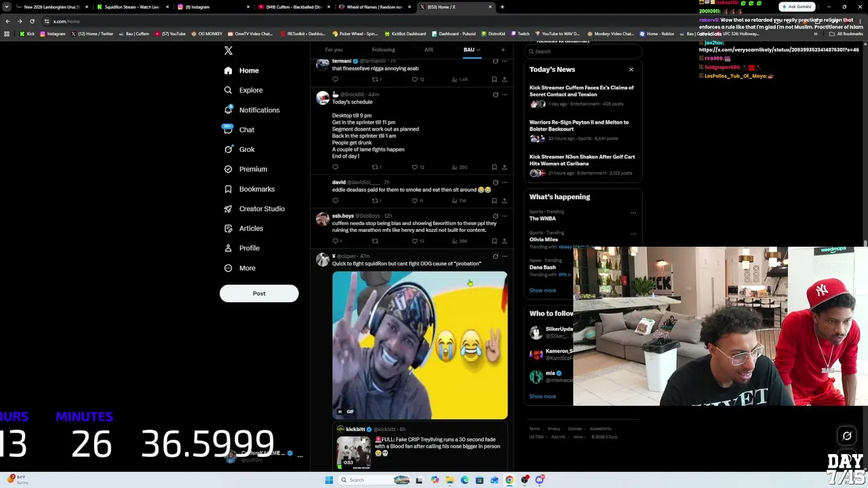This screenshot has height=488, width=868.
Task: Click the Post button
Action: (x=259, y=293)
